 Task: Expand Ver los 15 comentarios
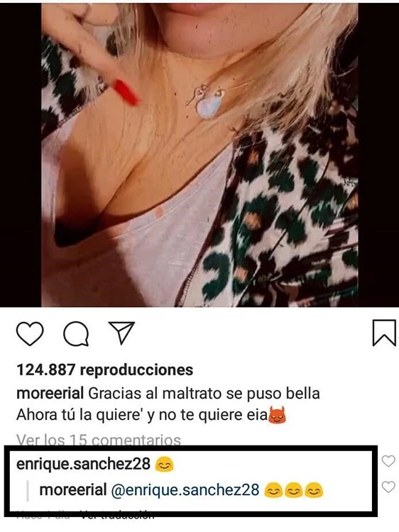click(99, 440)
